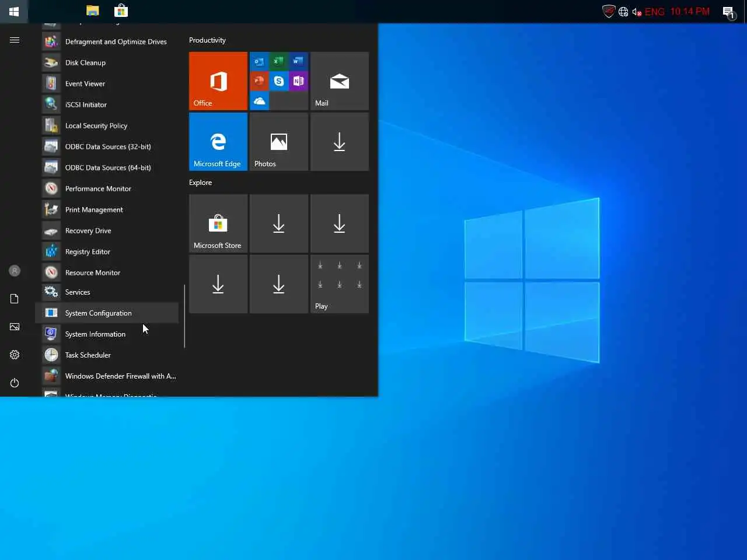This screenshot has height=560, width=747.
Task: Open Windows Defender Firewall icon
Action: (51, 376)
